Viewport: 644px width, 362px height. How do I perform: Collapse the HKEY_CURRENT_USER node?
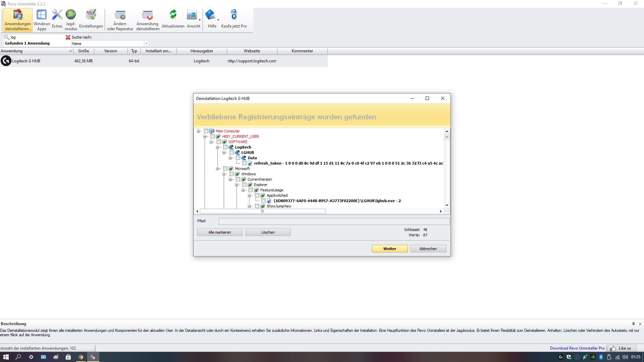(205, 136)
